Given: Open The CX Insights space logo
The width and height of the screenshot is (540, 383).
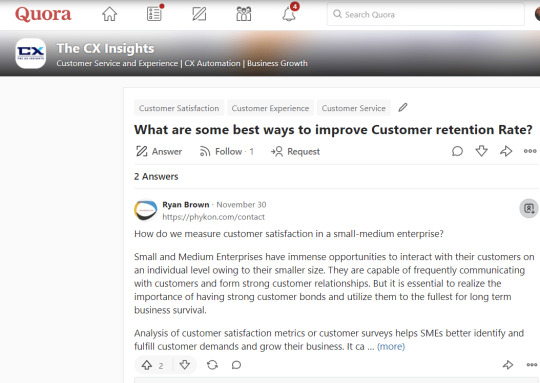Looking at the screenshot, I should (x=31, y=53).
